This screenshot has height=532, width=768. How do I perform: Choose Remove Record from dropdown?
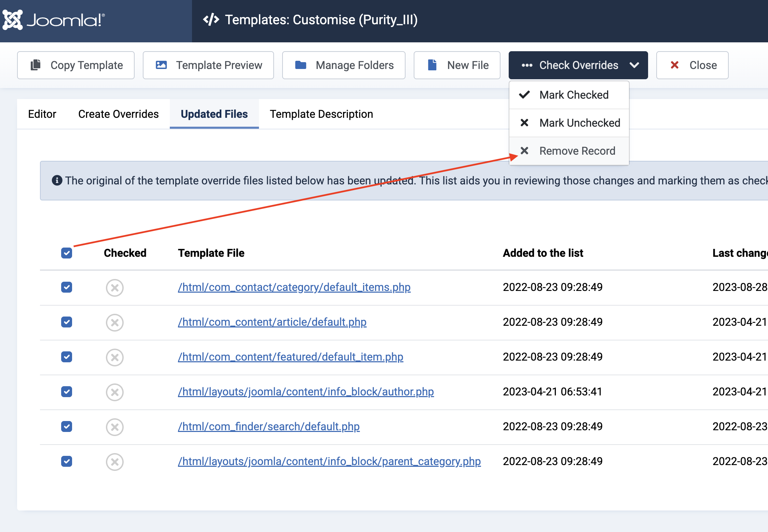point(577,151)
